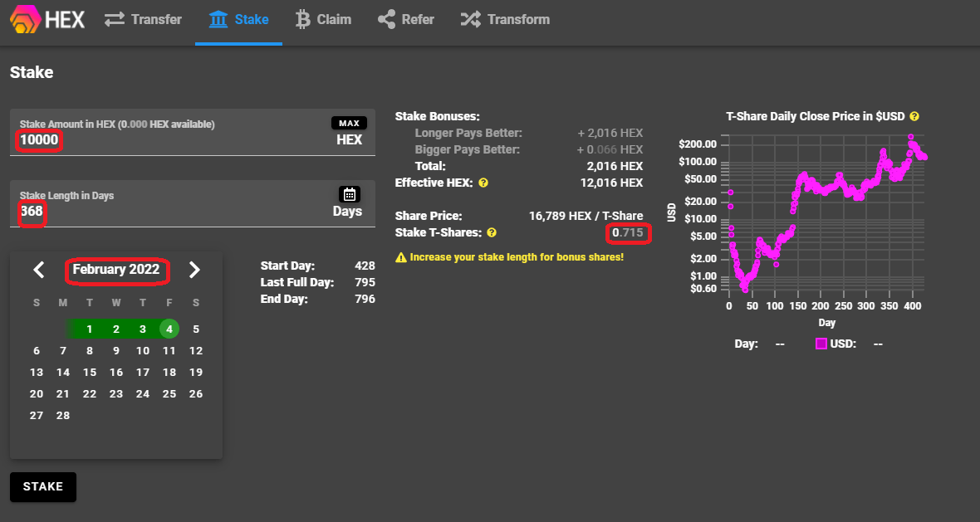Select highlighted day 4 in calendar
This screenshot has height=522, width=980.
169,329
